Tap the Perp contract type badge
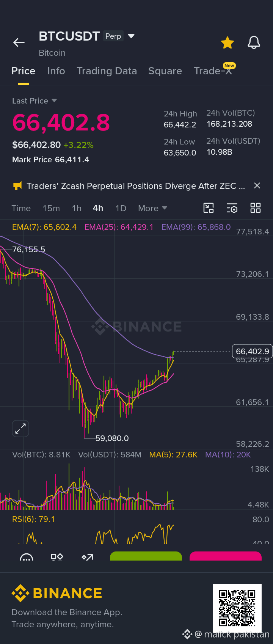273x644 pixels. point(113,36)
